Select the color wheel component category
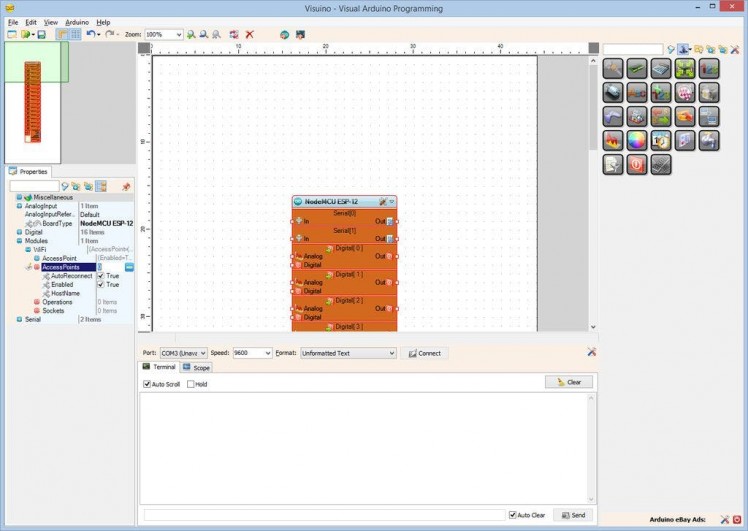Viewport: 748px width, 531px height. click(x=636, y=141)
